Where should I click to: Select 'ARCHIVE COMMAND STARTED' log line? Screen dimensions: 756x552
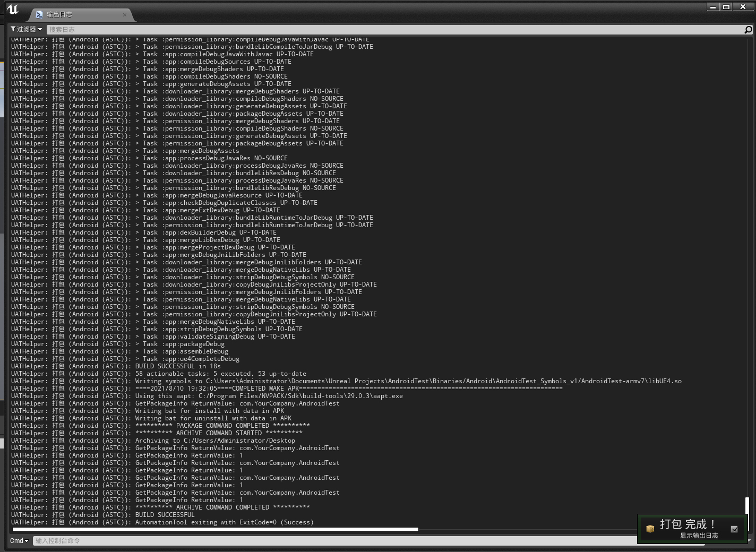pyautogui.click(x=157, y=433)
